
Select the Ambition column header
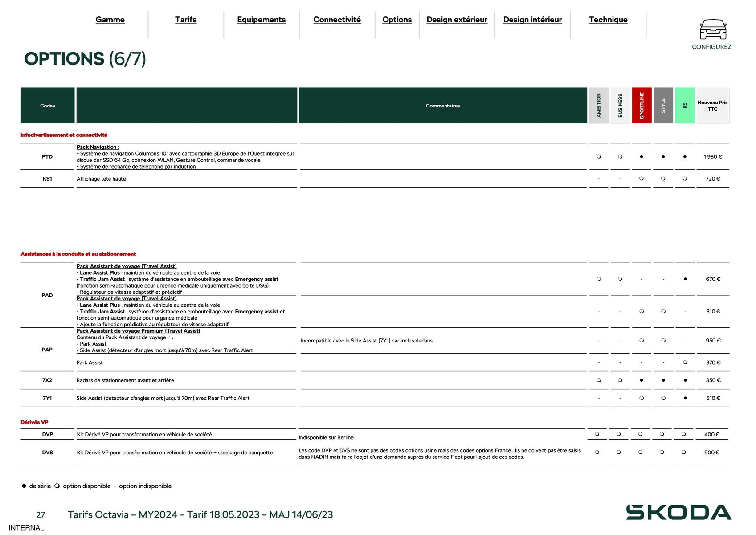(x=599, y=106)
